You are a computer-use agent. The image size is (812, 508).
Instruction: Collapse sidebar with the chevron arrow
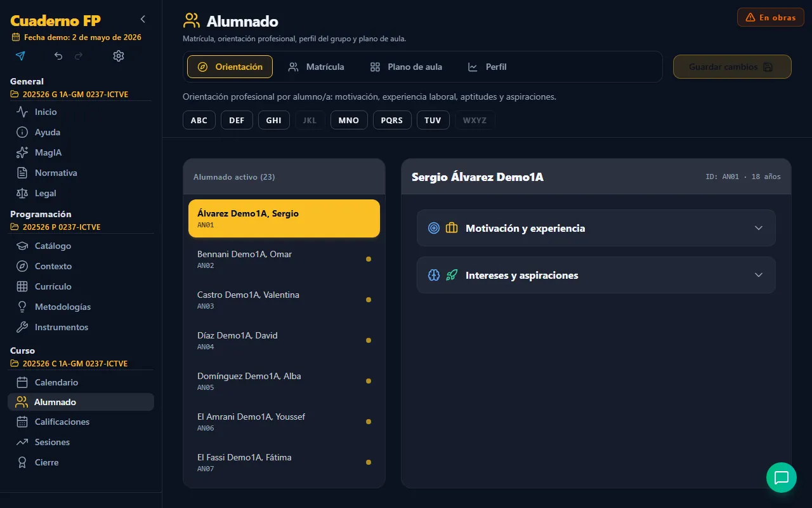coord(143,19)
